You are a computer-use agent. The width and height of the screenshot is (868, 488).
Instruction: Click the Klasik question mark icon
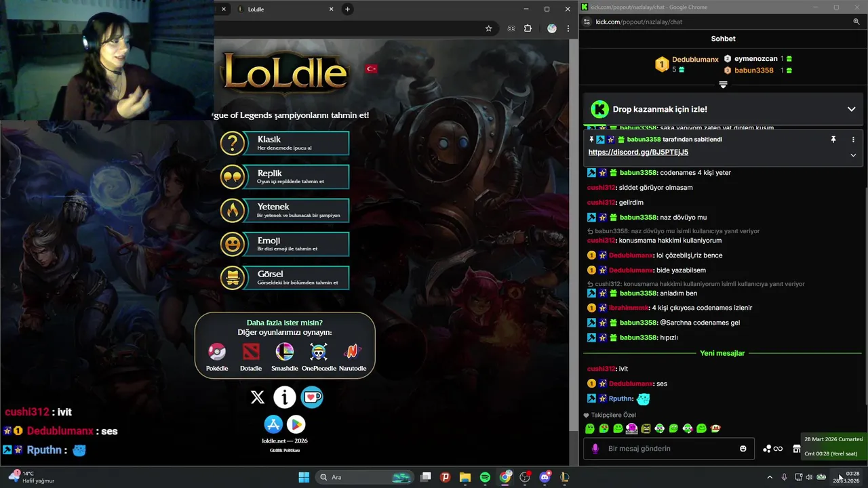point(233,143)
